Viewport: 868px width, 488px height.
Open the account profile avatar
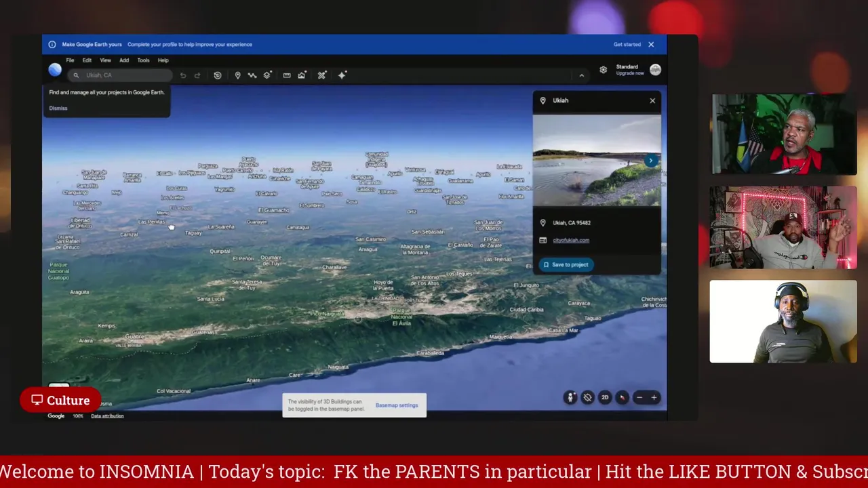tap(655, 70)
